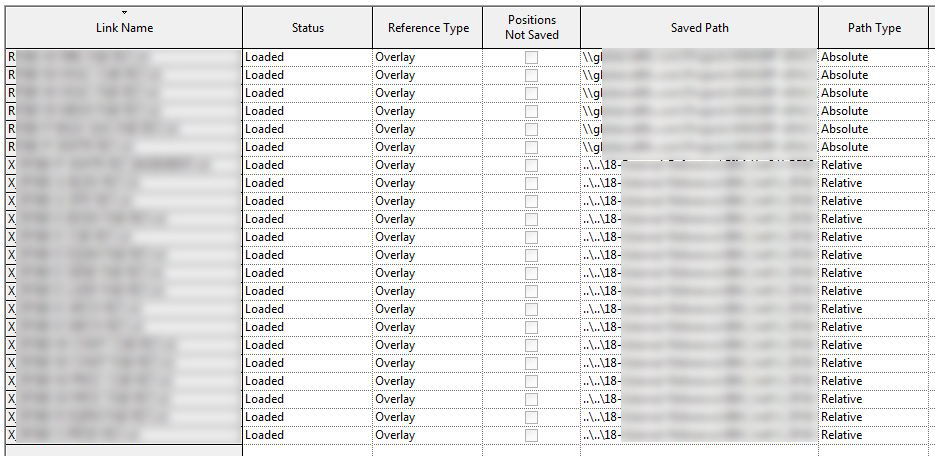The height and width of the screenshot is (456, 935).
Task: Sort by the Link Name column header
Action: (124, 27)
